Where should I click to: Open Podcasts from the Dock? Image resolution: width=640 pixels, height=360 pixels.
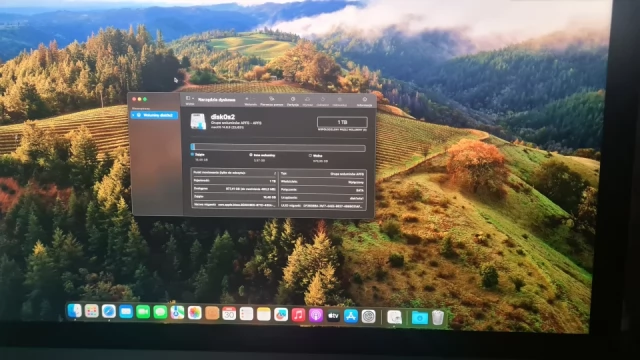pos(316,316)
